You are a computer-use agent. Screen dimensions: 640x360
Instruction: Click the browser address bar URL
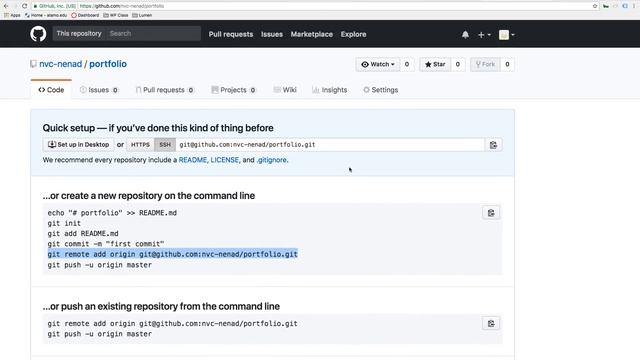tap(122, 6)
